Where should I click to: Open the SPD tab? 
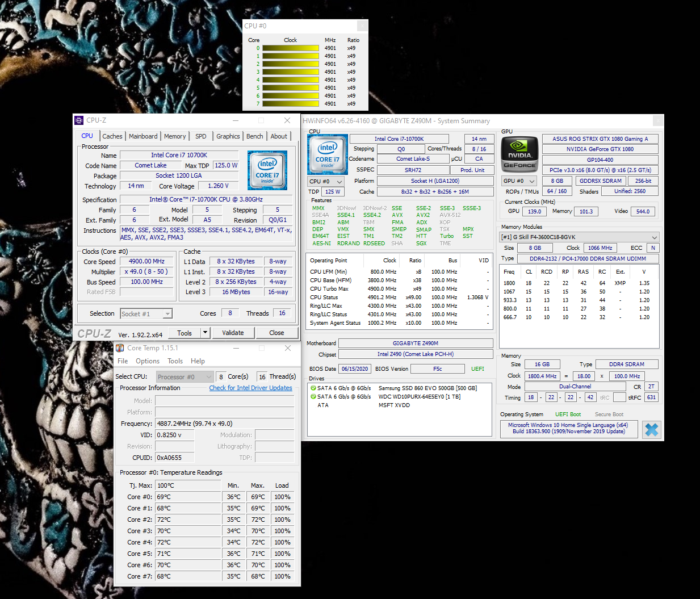(201, 136)
